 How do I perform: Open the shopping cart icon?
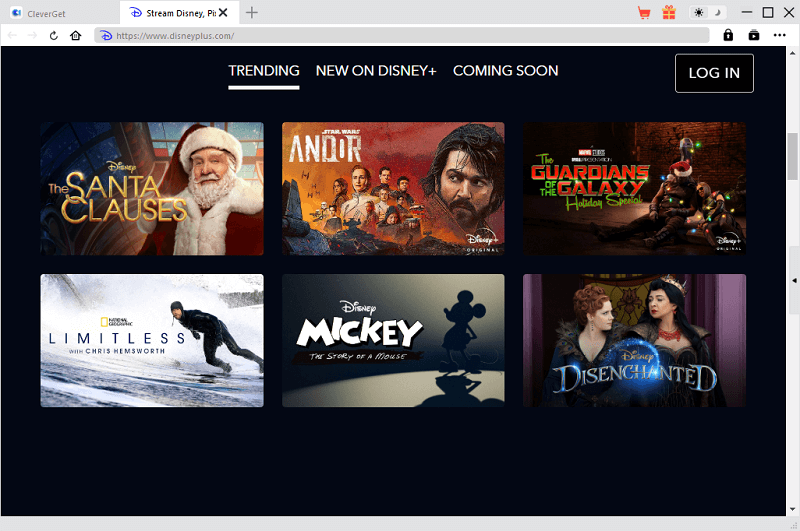[644, 13]
